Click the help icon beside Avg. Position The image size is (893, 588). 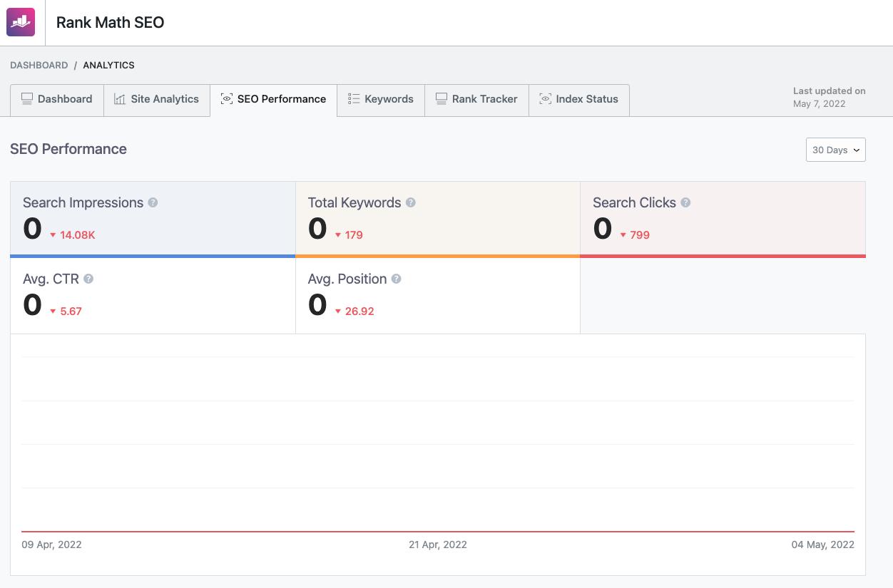[x=396, y=279]
